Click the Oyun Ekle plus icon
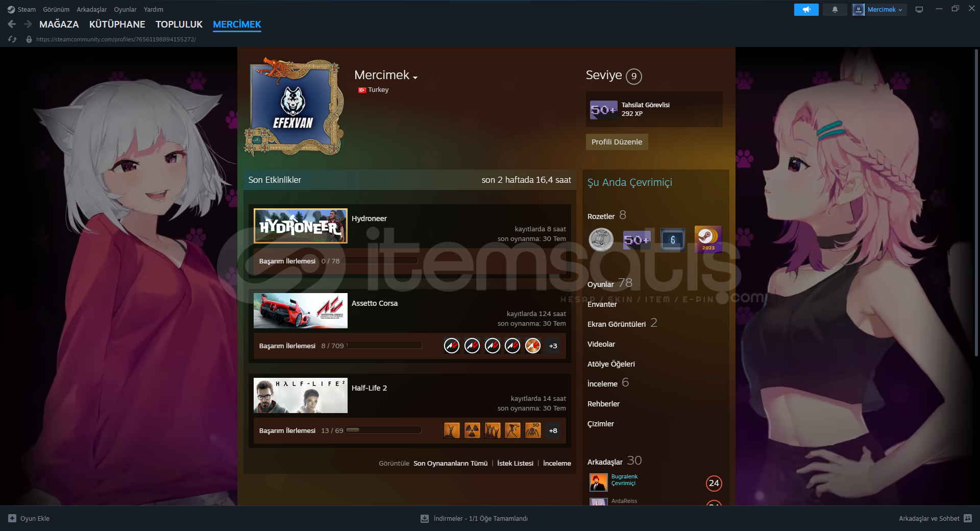Image resolution: width=980 pixels, height=531 pixels. coord(12,518)
